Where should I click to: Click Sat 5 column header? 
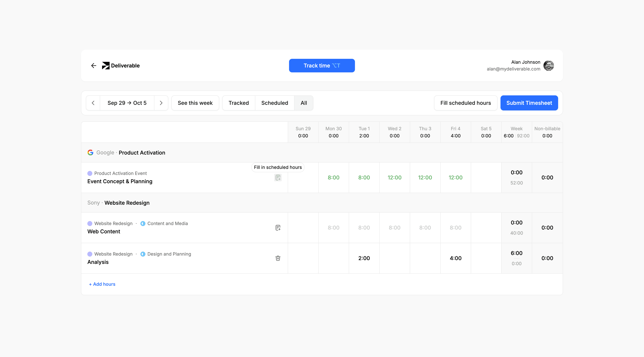[486, 132]
